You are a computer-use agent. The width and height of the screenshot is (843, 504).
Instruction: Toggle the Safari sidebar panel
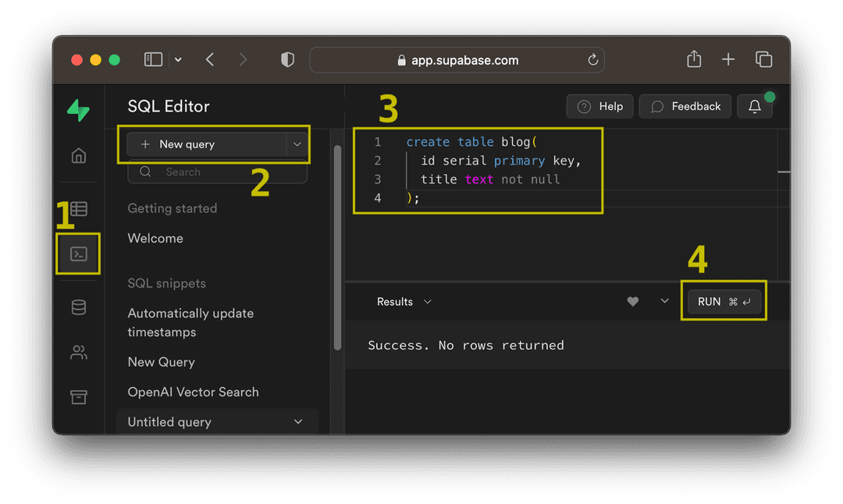(153, 59)
